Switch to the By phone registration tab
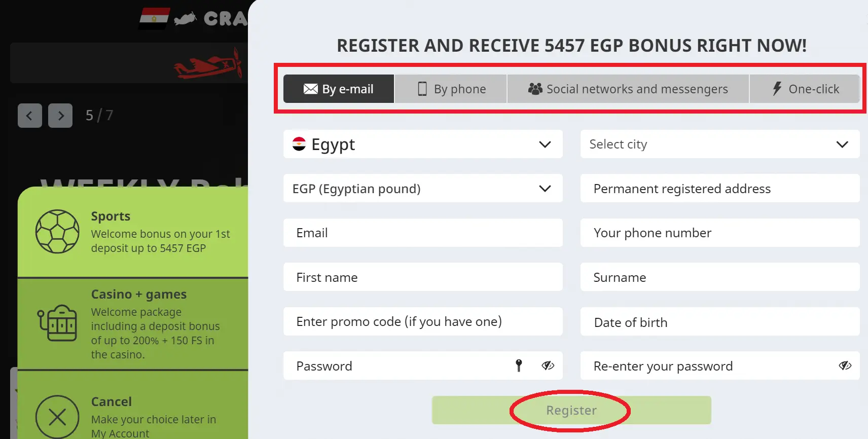Viewport: 868px width, 439px height. tap(450, 88)
